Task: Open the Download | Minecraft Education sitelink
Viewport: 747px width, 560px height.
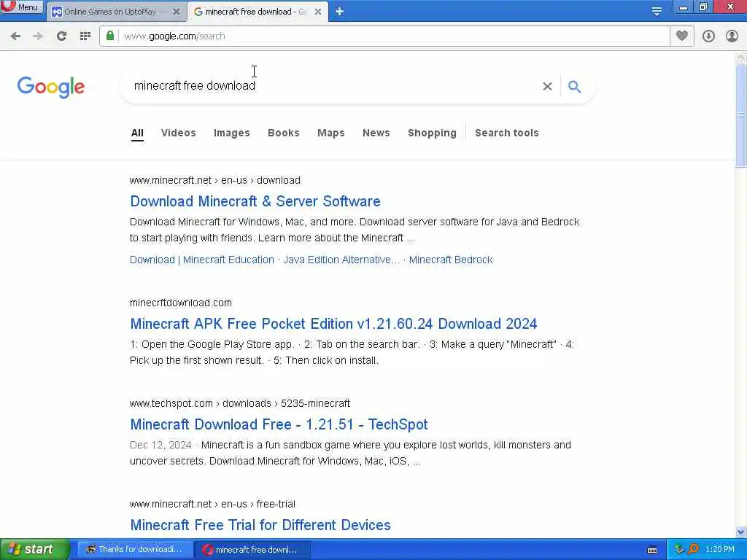Action: 202,260
